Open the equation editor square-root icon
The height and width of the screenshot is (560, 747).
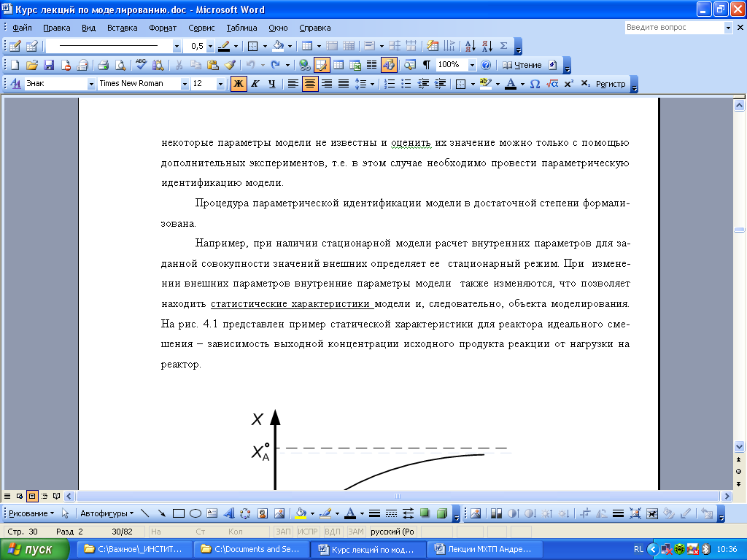coord(552,84)
